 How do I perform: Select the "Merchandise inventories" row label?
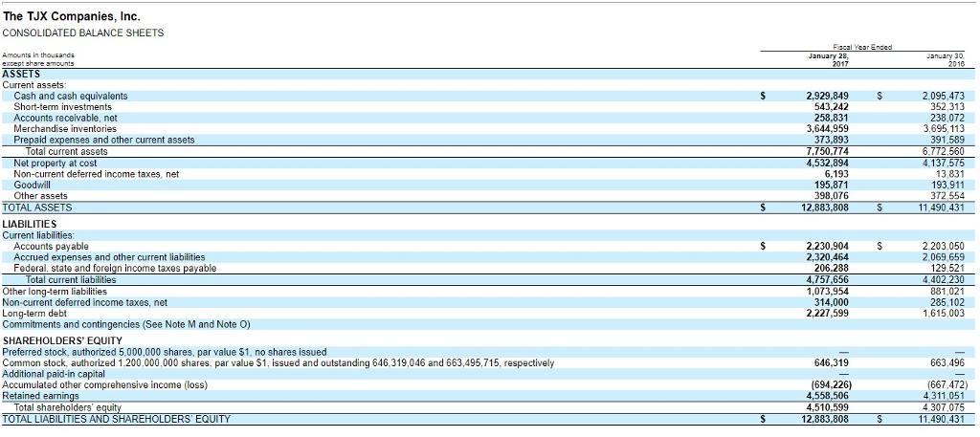click(x=65, y=129)
